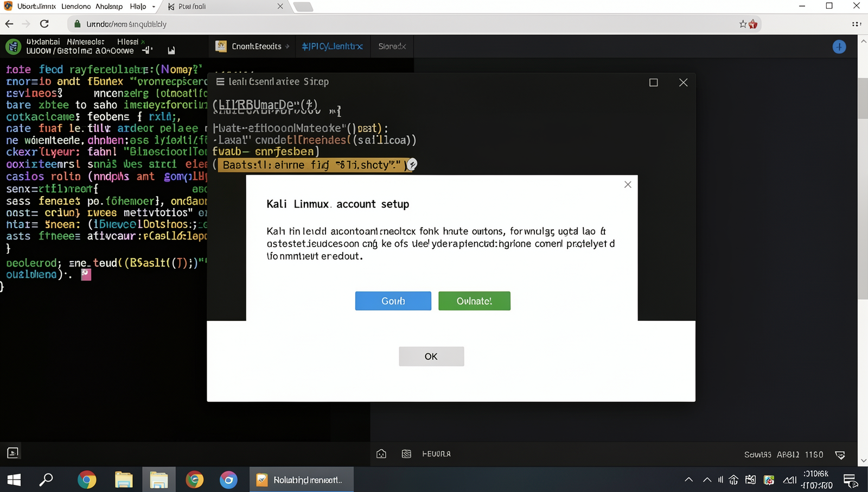Click the home icon in the bottom status bar
This screenshot has width=868, height=492.
click(x=381, y=453)
